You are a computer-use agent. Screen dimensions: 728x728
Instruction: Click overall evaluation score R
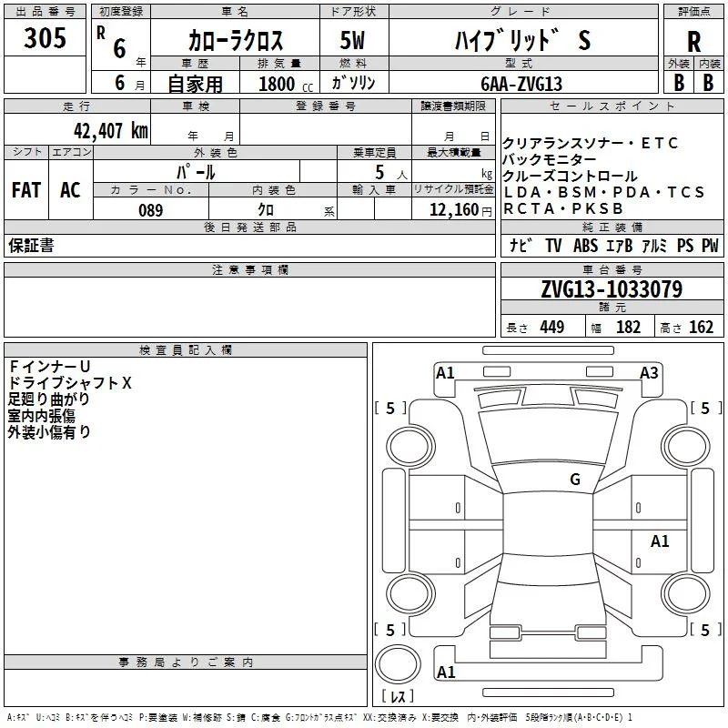click(x=693, y=42)
